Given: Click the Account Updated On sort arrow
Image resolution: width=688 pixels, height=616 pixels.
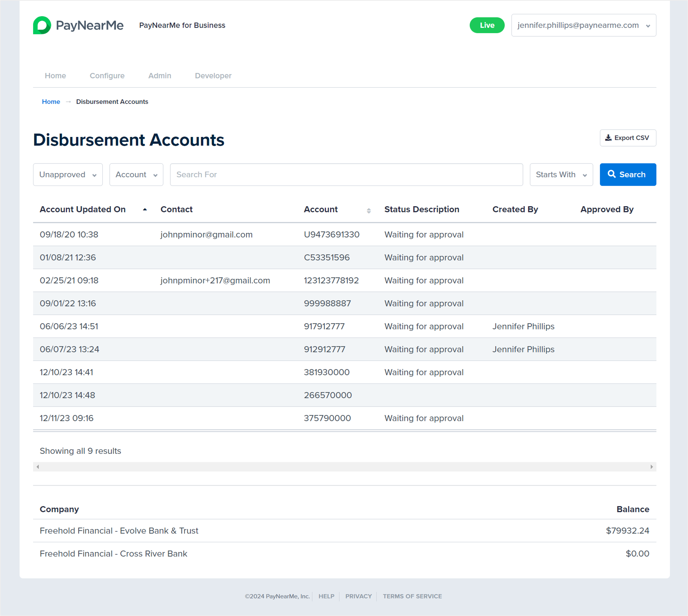Looking at the screenshot, I should pyautogui.click(x=145, y=210).
